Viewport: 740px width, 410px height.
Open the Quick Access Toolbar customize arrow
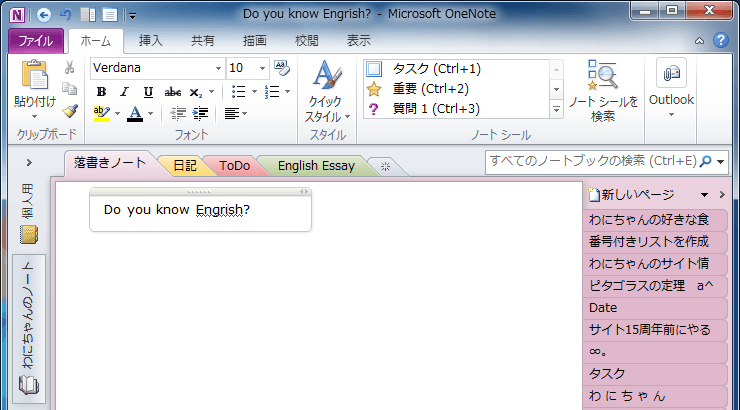[x=133, y=16]
